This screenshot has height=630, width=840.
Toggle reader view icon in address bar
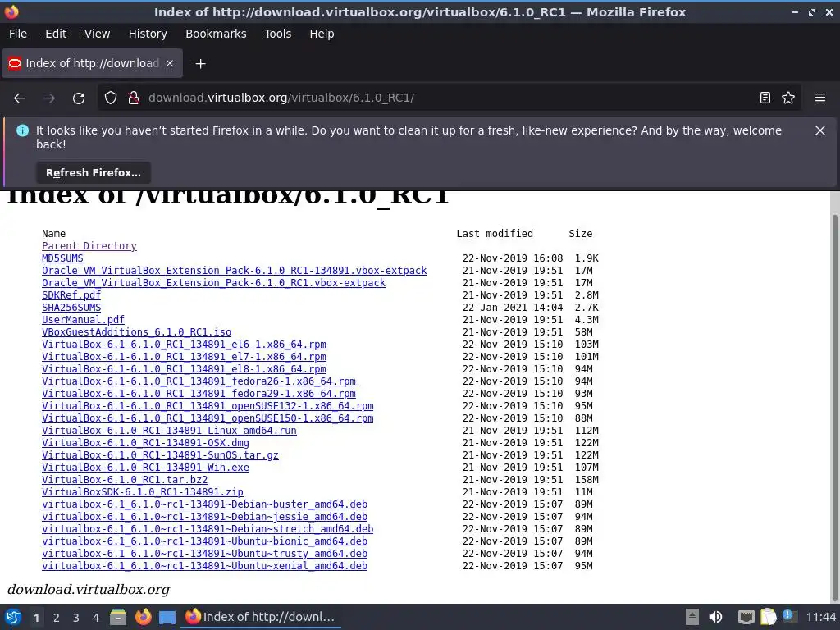tap(765, 98)
